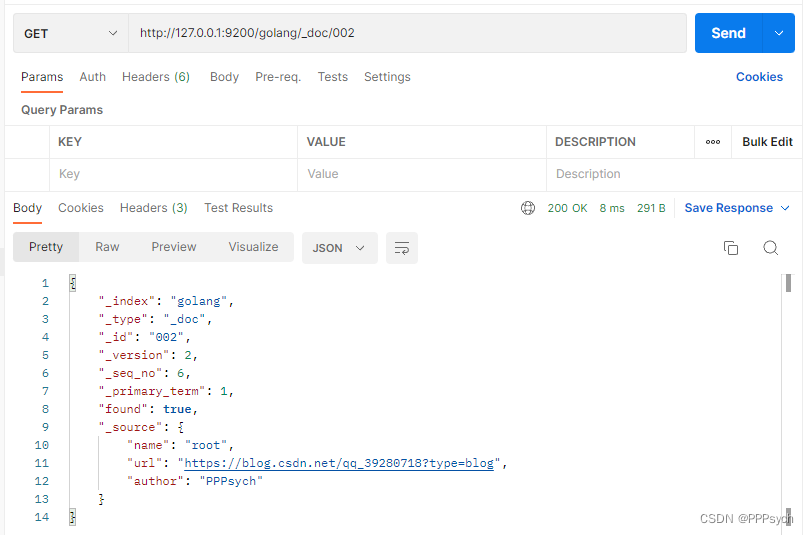The image size is (809, 535).
Task: Switch to the Visualize view
Action: tap(253, 247)
